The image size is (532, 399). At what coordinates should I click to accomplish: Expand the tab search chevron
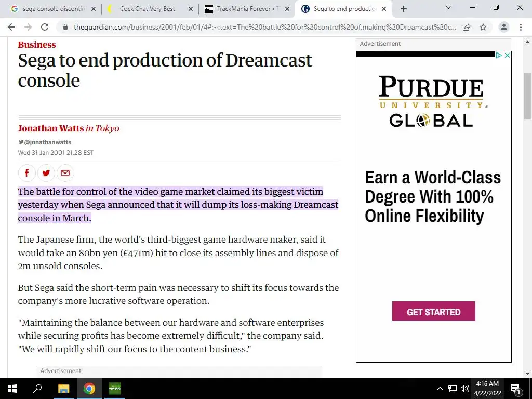(x=448, y=7)
